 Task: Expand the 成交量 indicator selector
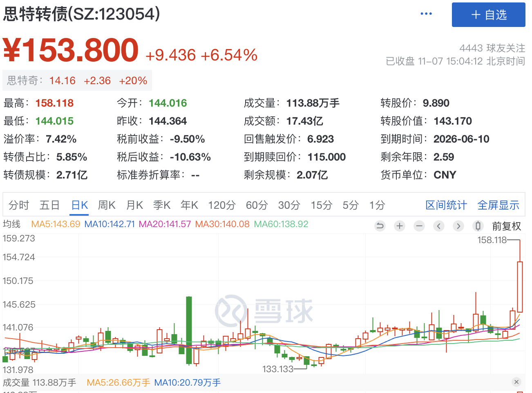pos(16,383)
